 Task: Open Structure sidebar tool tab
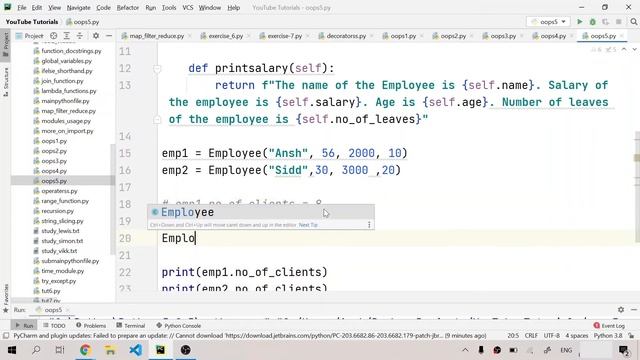pyautogui.click(x=6, y=82)
